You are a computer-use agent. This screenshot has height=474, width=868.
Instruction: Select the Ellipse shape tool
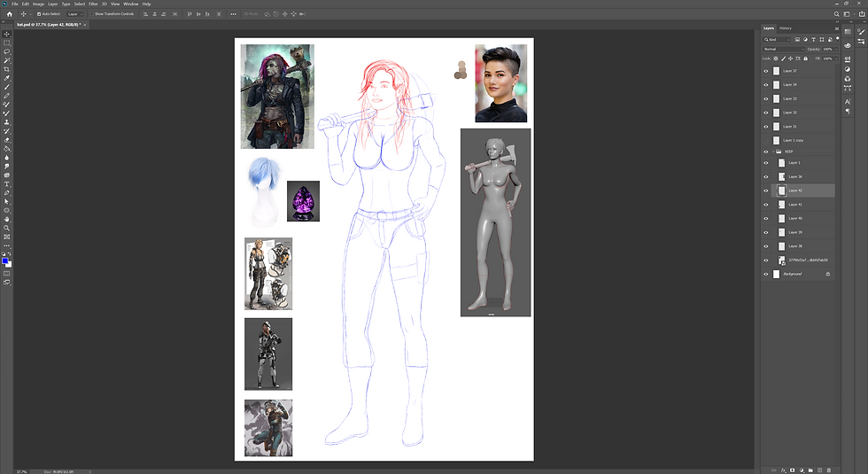point(7,211)
